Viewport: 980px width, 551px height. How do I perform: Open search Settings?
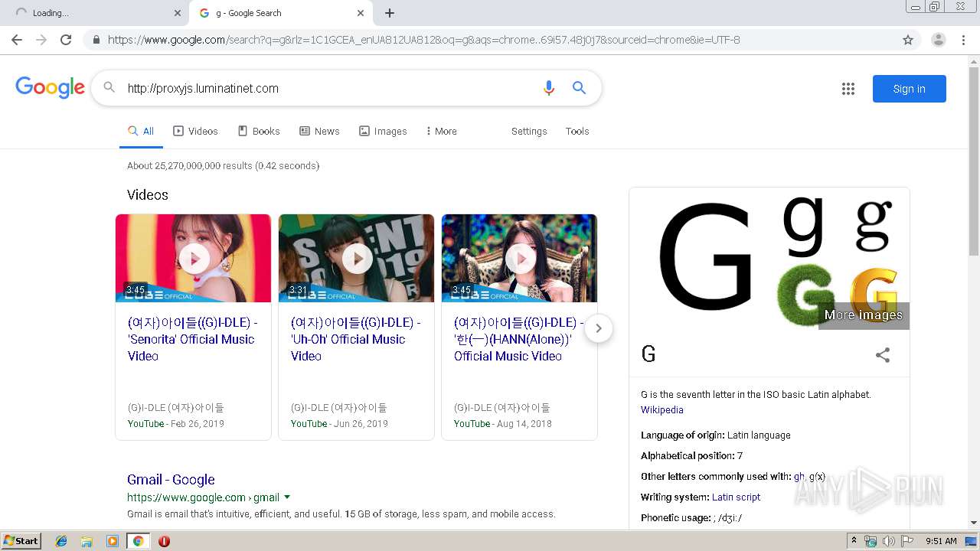pyautogui.click(x=529, y=132)
